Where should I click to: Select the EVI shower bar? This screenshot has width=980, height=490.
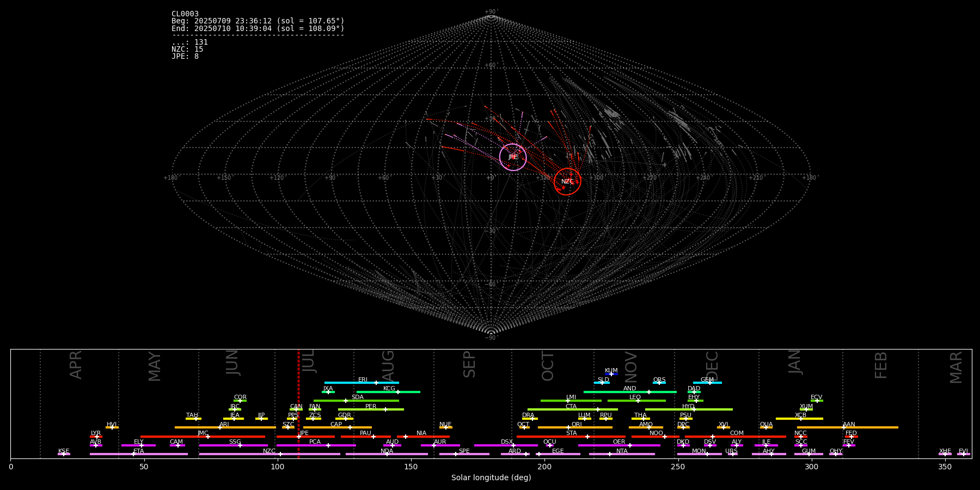click(x=964, y=454)
